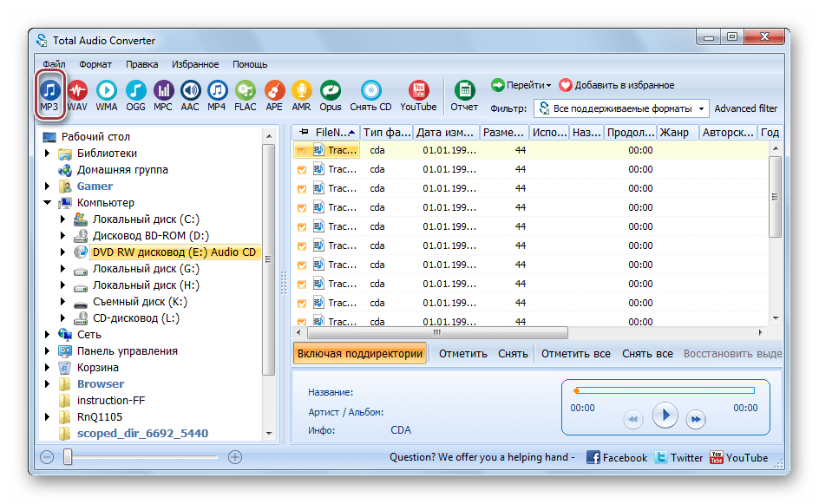Open the Формат menu
This screenshot has height=504, width=819.
coord(95,64)
